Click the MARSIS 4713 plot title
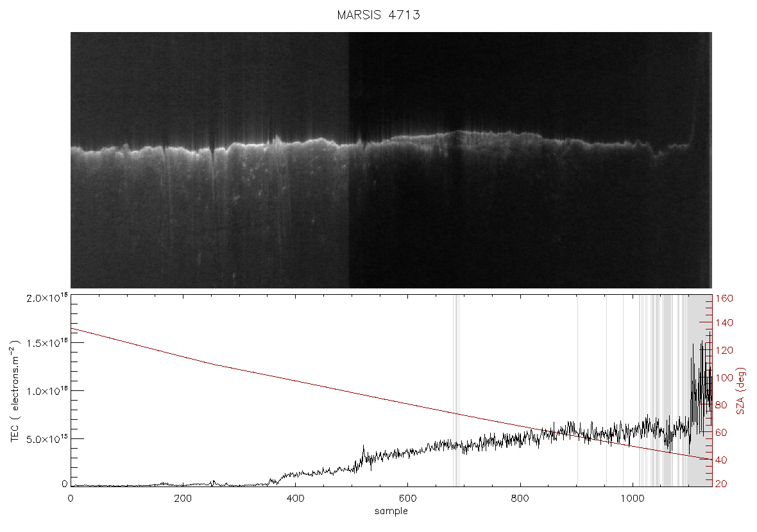This screenshot has height=532, width=757. pyautogui.click(x=378, y=15)
